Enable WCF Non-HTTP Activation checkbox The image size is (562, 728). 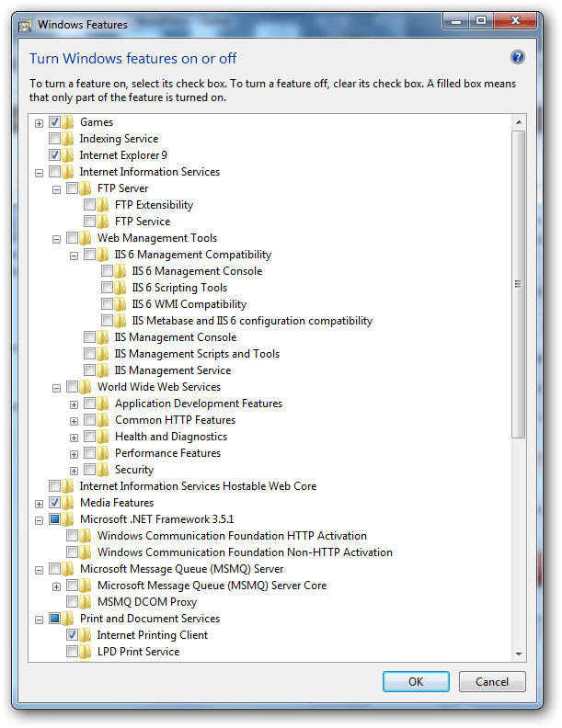click(x=72, y=552)
